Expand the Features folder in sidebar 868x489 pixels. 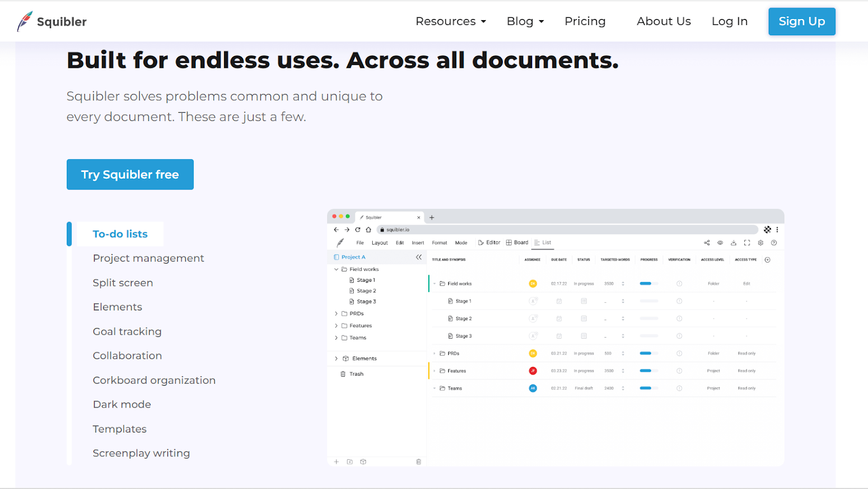[x=336, y=326]
